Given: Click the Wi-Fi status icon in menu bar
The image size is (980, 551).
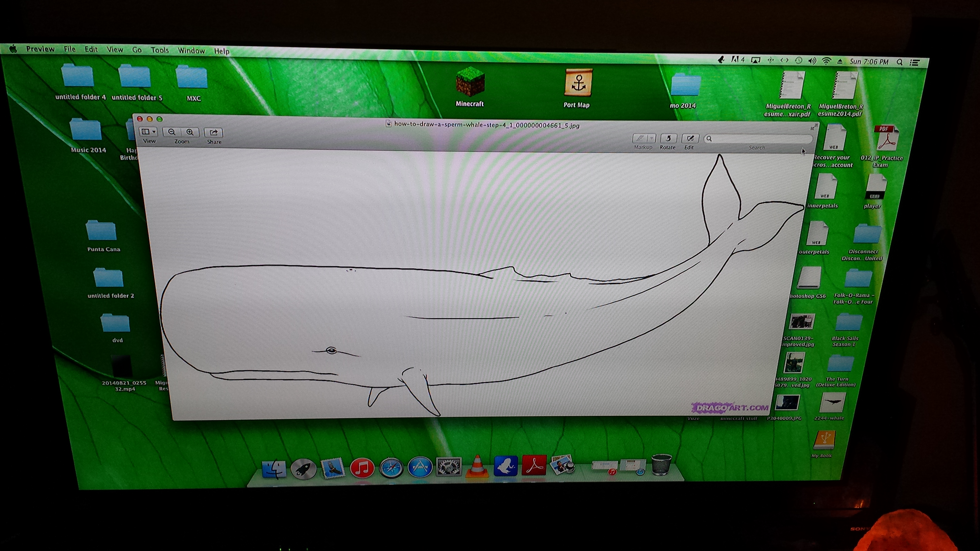Looking at the screenshot, I should tap(826, 61).
